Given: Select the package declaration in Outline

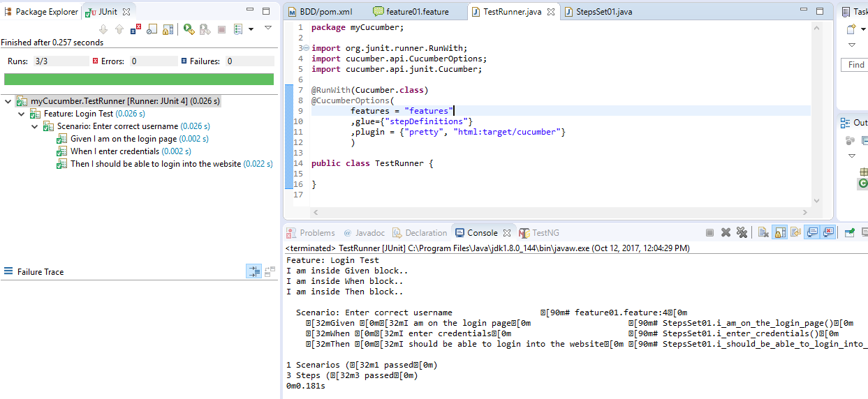Looking at the screenshot, I should (863, 172).
